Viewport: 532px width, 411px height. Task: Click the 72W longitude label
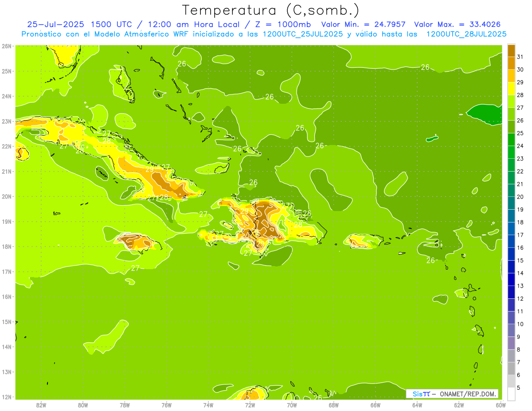pos(250,405)
